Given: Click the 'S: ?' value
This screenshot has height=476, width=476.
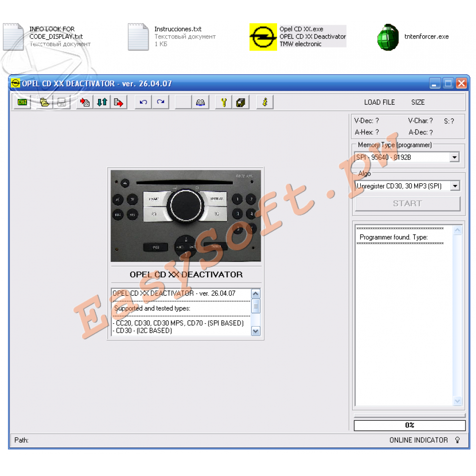Looking at the screenshot, I should click(449, 121).
